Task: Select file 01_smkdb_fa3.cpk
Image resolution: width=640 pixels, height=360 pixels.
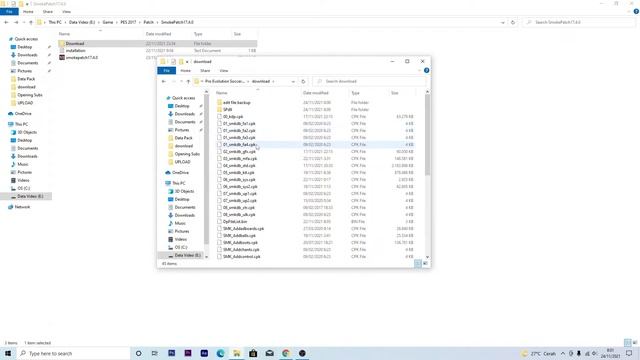Action: point(239,138)
